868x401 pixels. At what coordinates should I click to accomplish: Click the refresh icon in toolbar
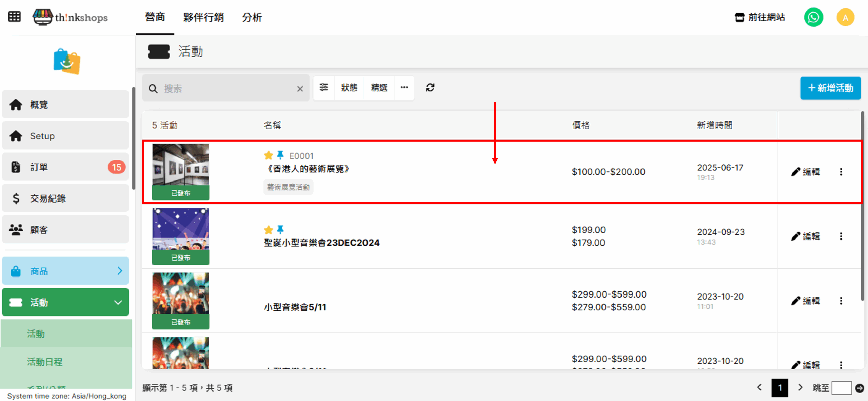point(430,88)
